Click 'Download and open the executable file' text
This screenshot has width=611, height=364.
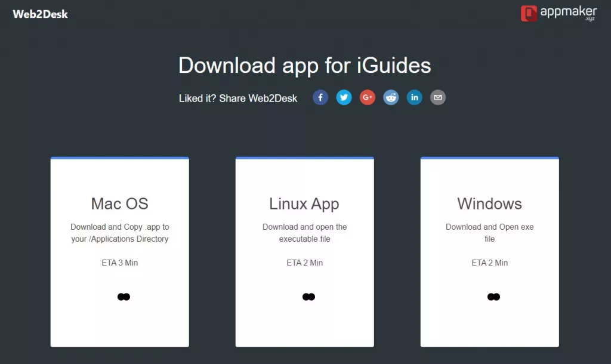click(x=305, y=233)
